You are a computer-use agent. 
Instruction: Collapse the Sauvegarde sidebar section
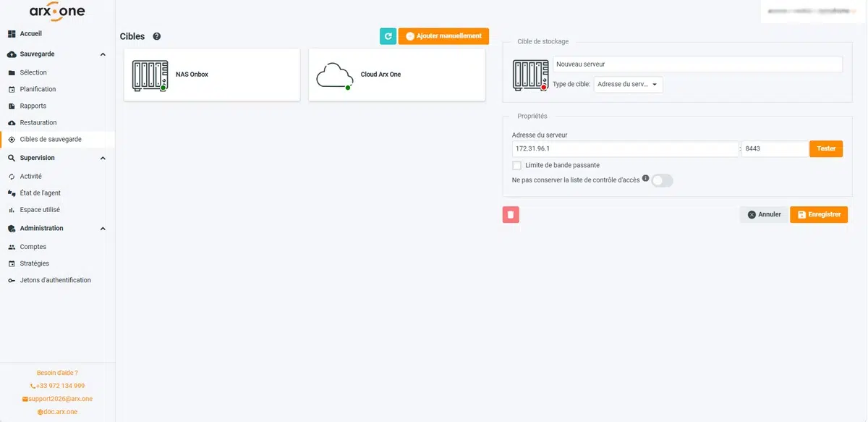tap(103, 54)
